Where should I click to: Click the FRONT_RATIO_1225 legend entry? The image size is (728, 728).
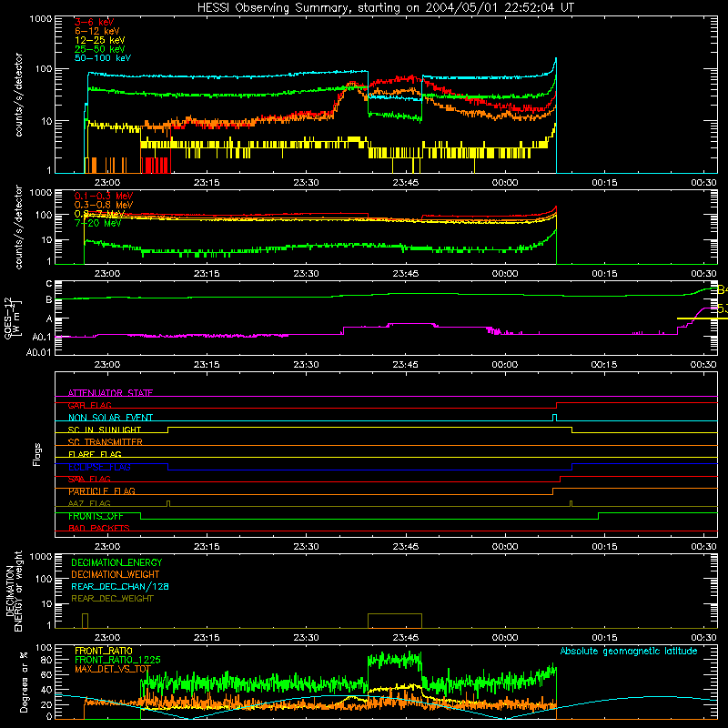click(117, 660)
